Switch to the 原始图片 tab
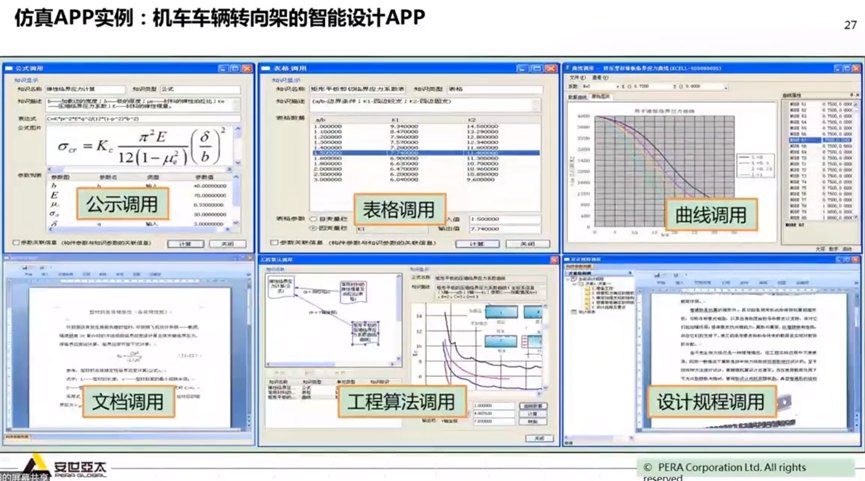The image size is (865, 481). [603, 96]
